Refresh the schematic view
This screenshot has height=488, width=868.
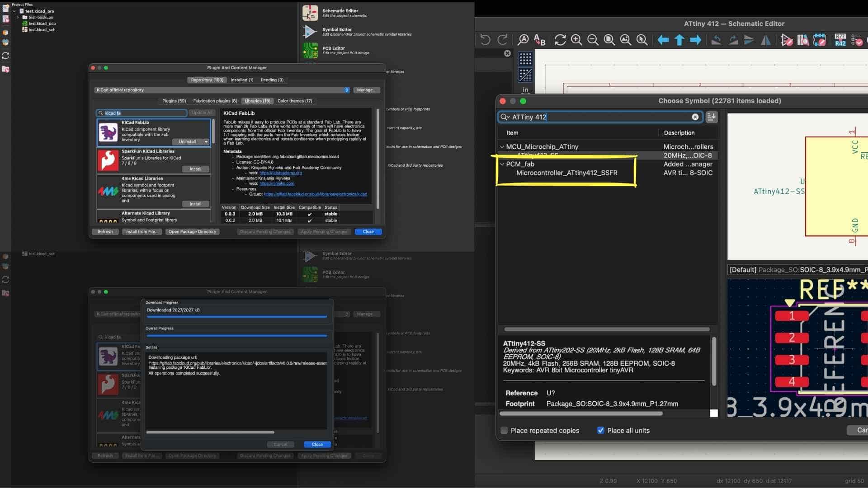tap(560, 40)
